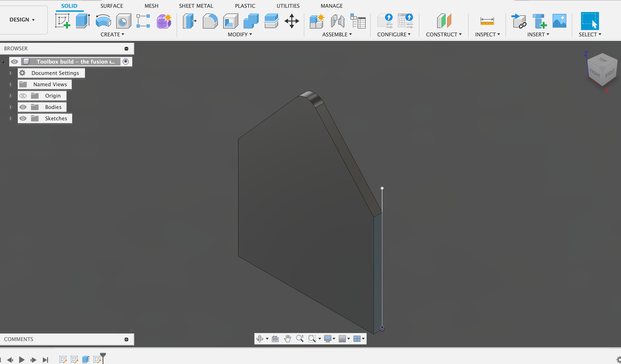Click the Insert Derive icon
This screenshot has width=621, height=364.
point(519,21)
